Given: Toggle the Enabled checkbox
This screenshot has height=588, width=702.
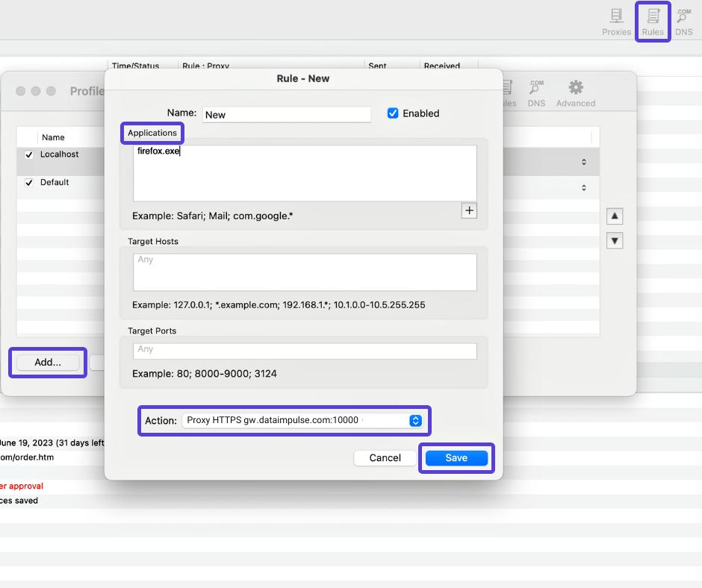Looking at the screenshot, I should pos(393,113).
